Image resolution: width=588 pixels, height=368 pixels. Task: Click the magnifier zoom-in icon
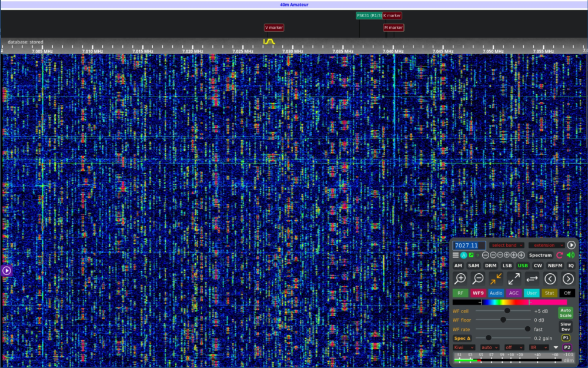[460, 279]
